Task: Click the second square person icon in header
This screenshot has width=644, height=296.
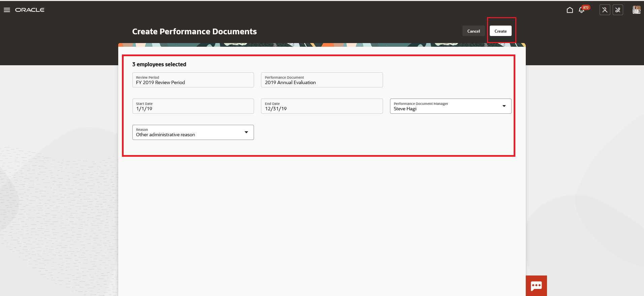Action: [618, 10]
